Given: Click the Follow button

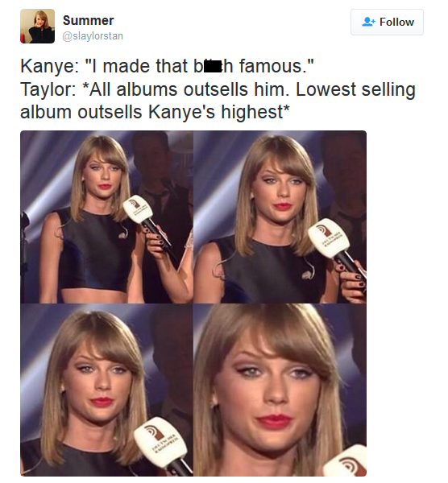Looking at the screenshot, I should pyautogui.click(x=387, y=22).
